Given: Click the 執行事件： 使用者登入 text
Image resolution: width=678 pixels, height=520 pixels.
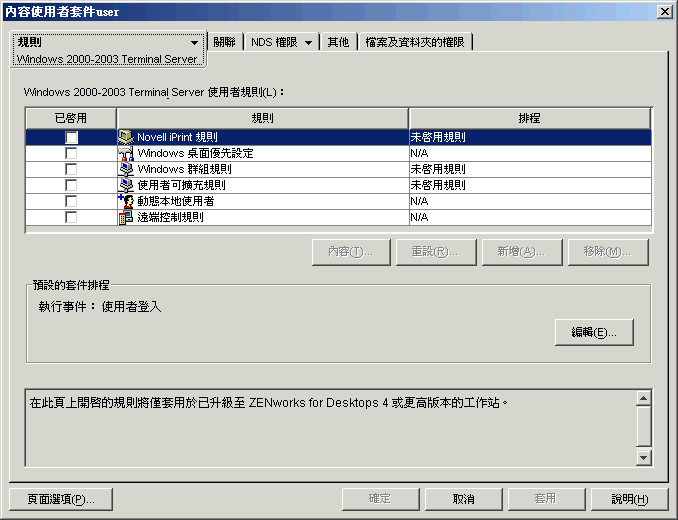Looking at the screenshot, I should coord(100,307).
